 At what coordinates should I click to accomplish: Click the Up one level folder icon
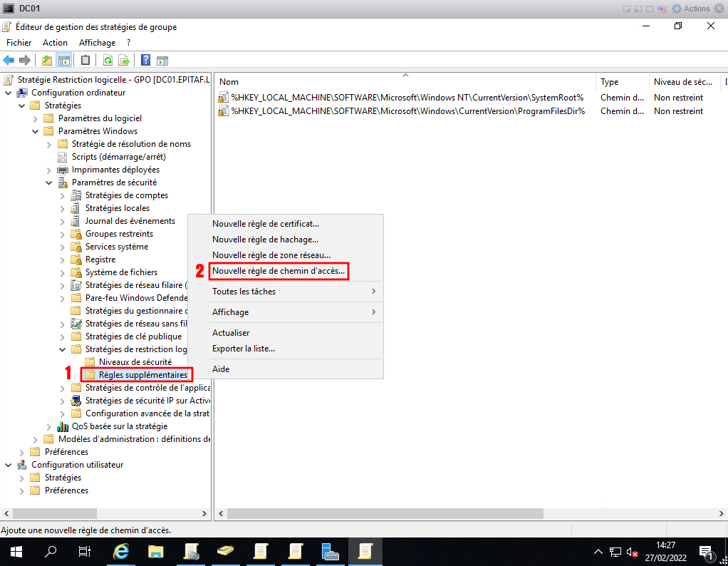47,60
